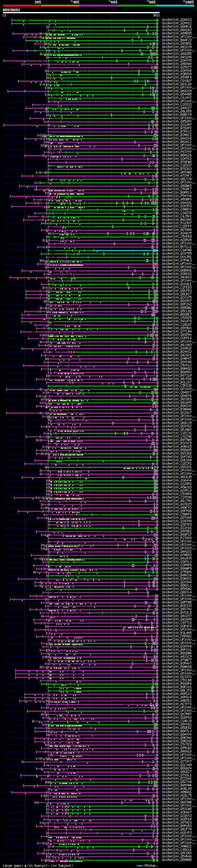Click the cyan ~100% identity legend segment

coord(175,6)
